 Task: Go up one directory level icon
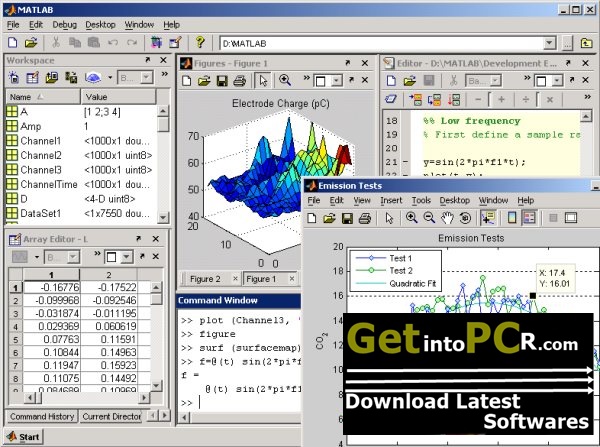click(x=586, y=43)
